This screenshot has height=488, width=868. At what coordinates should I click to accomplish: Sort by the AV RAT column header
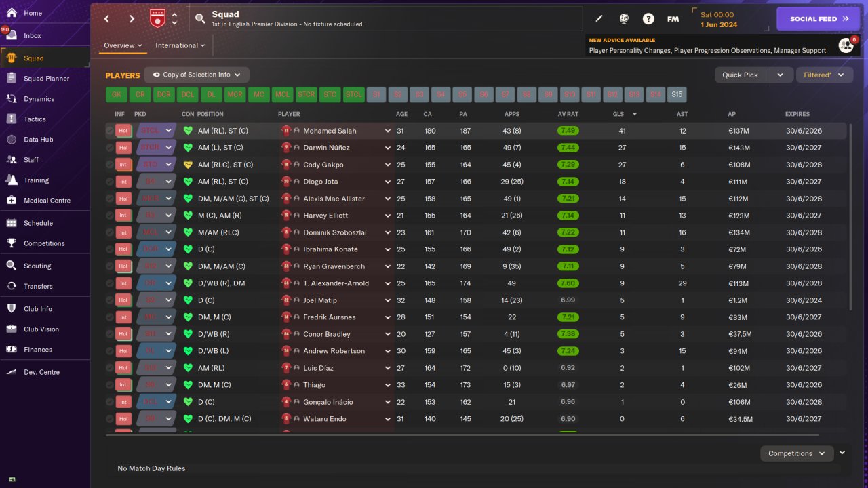click(x=569, y=114)
